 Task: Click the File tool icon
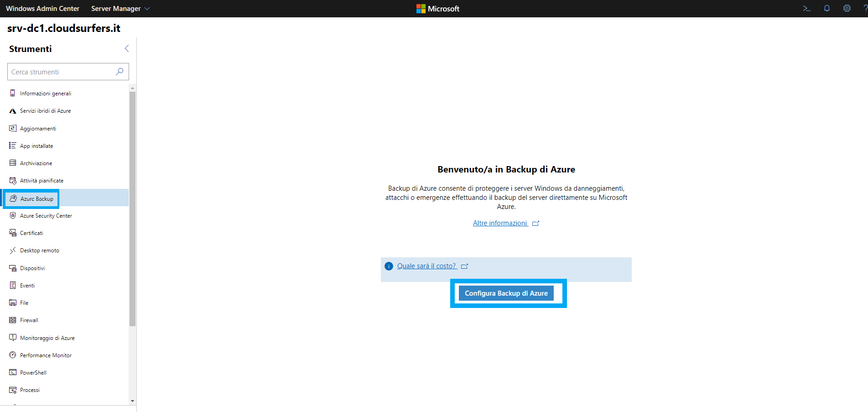13,302
